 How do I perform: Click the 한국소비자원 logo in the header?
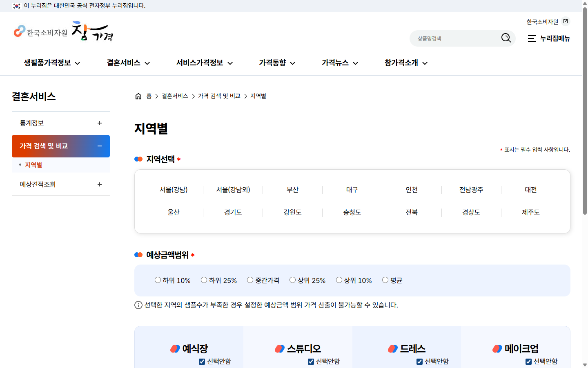click(x=40, y=32)
